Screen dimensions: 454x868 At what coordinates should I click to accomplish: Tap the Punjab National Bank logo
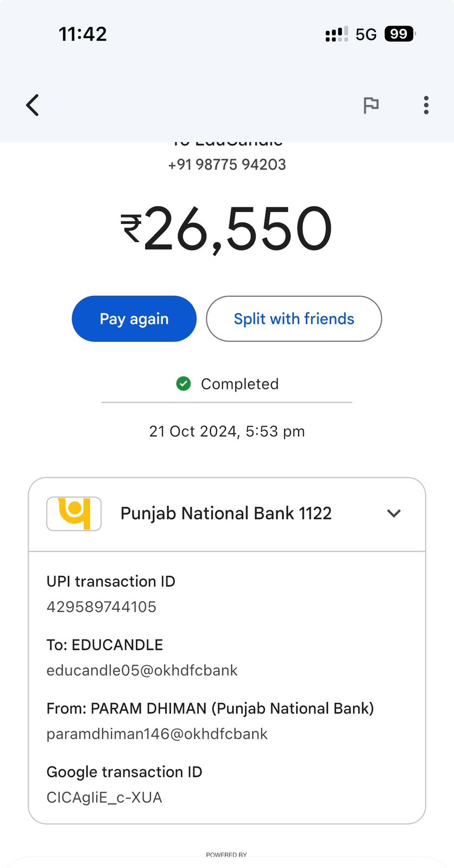tap(74, 513)
